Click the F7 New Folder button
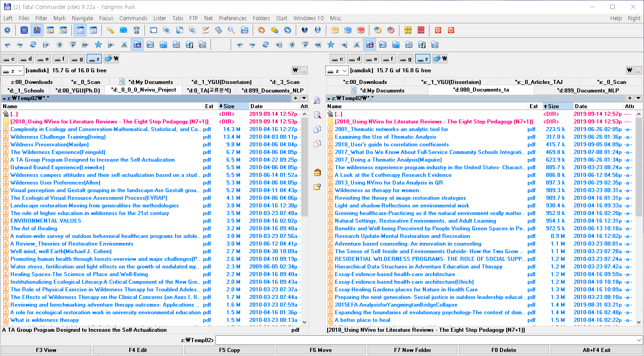 [x=412, y=350]
